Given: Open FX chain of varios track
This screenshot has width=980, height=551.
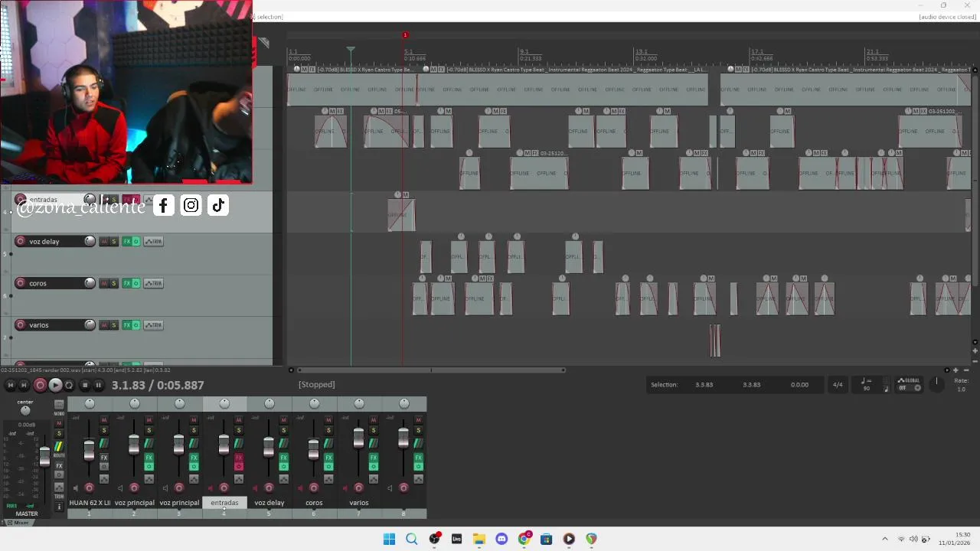Looking at the screenshot, I should (x=127, y=324).
